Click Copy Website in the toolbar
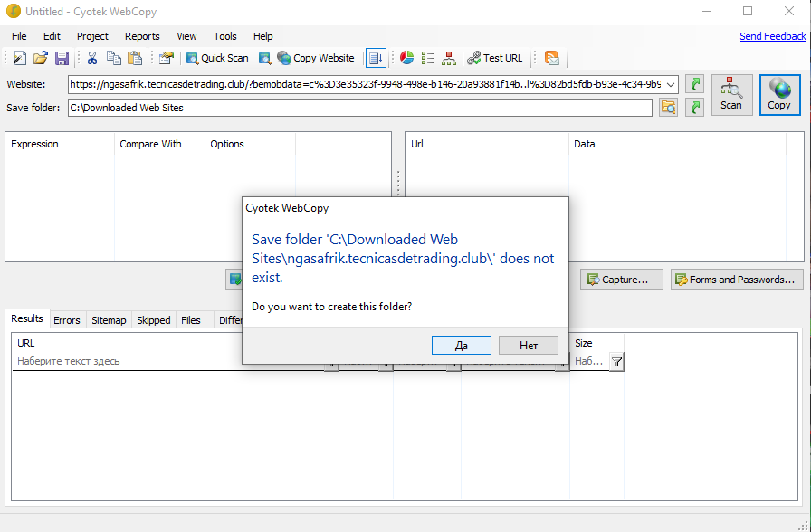The height and width of the screenshot is (532, 811). [316, 58]
